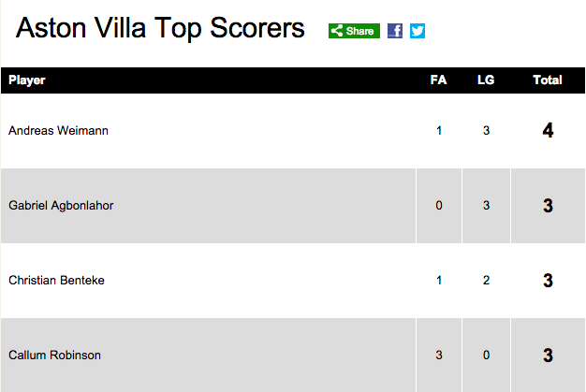
Task: Click Gabriel Agbonlahor's total goals value
Action: (x=548, y=206)
